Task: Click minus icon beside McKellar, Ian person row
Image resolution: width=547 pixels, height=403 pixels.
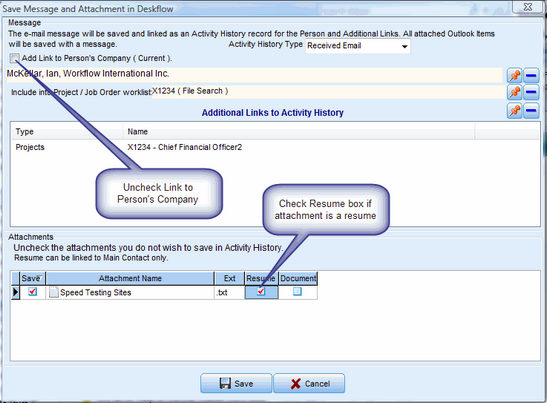Action: tap(531, 75)
